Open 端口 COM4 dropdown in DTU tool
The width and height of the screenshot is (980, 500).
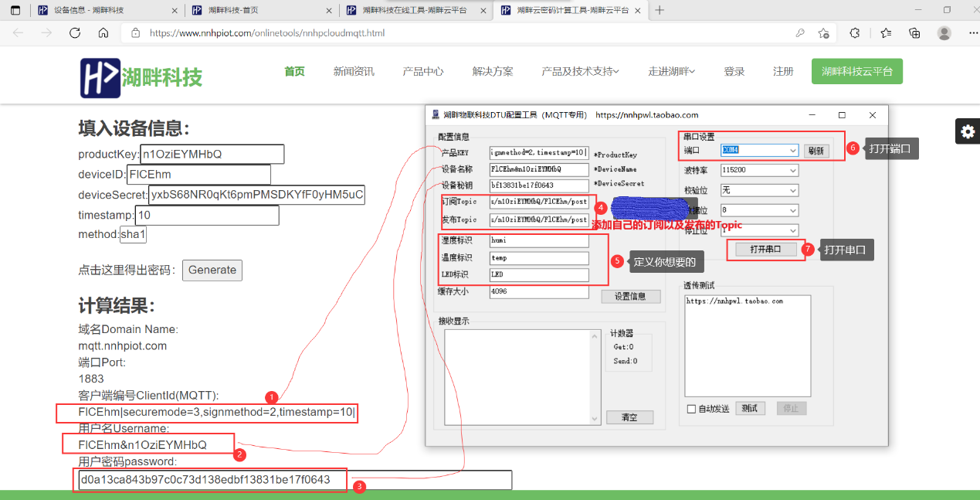(759, 150)
